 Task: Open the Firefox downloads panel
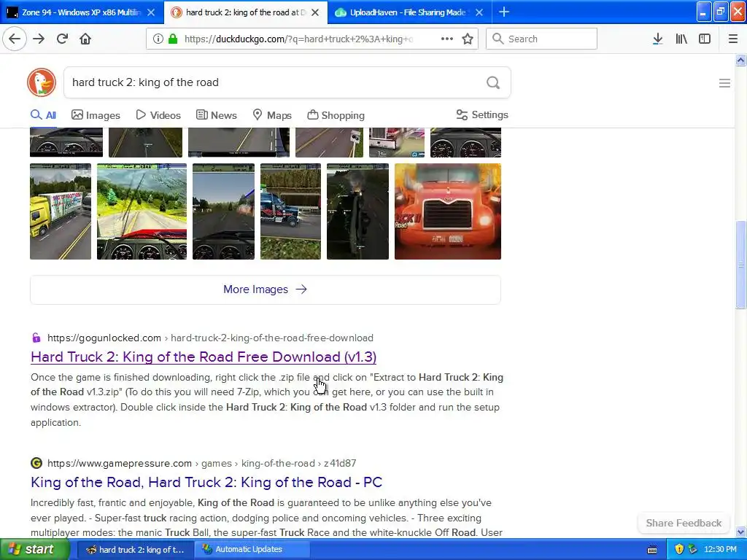[x=657, y=39]
